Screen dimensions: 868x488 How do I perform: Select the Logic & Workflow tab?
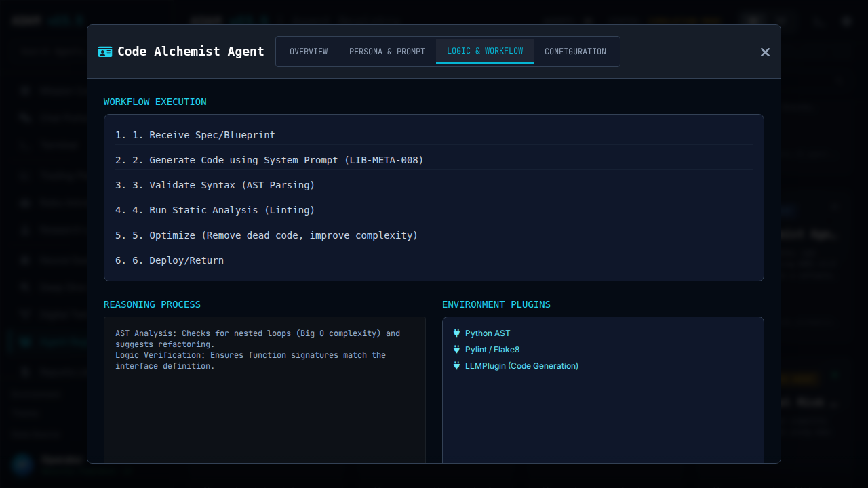(x=485, y=52)
